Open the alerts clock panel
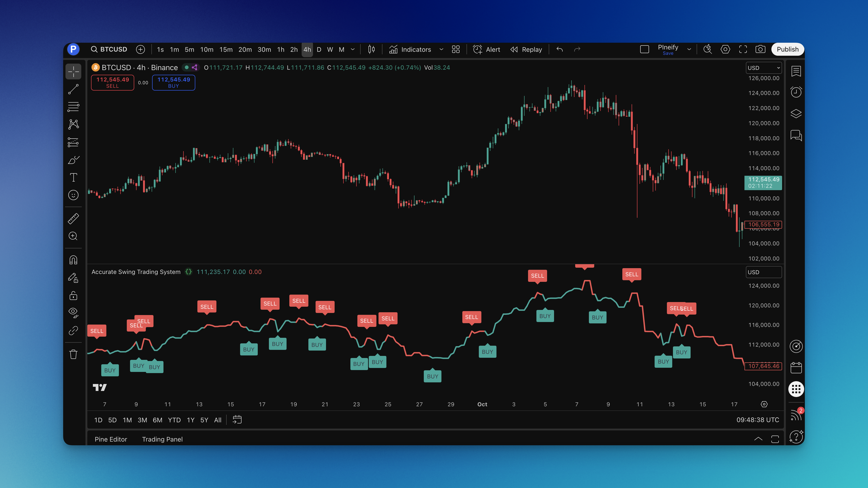 (x=796, y=92)
